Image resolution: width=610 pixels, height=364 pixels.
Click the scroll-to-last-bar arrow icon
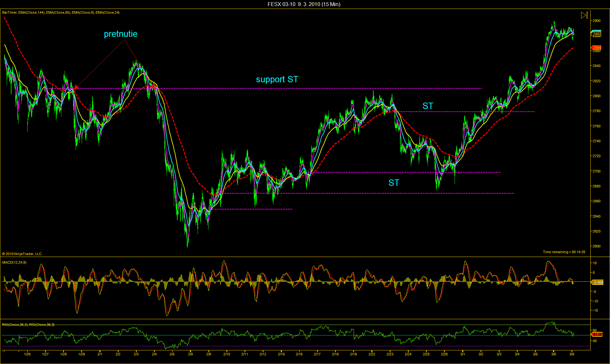point(584,15)
